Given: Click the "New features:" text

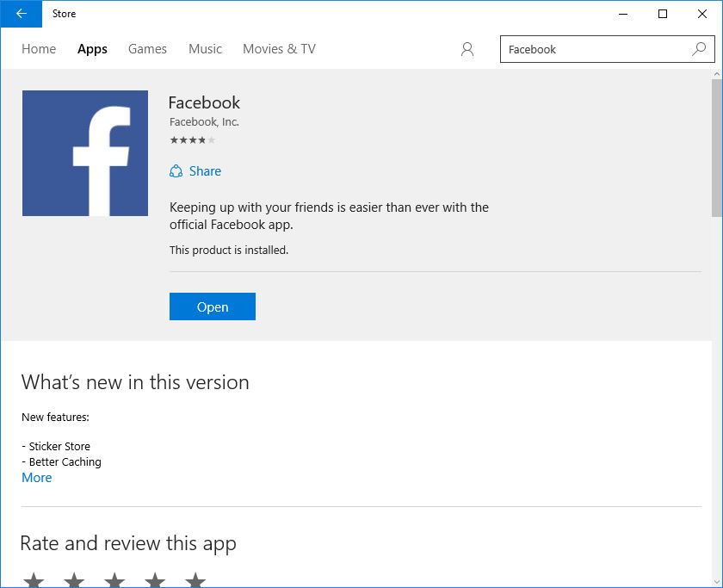Looking at the screenshot, I should pyautogui.click(x=55, y=418).
